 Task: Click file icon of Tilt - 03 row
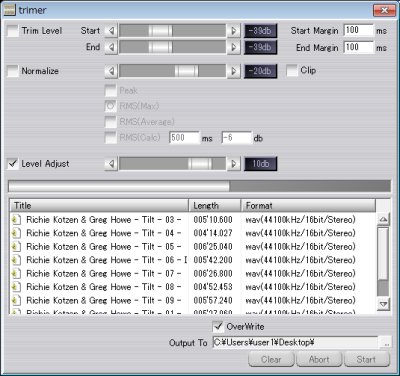click(16, 220)
